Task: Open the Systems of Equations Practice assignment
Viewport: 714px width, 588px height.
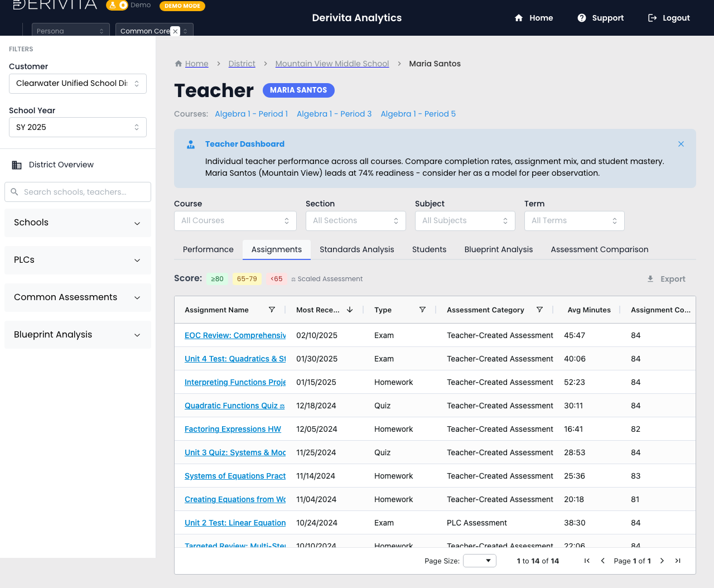Action: (235, 476)
